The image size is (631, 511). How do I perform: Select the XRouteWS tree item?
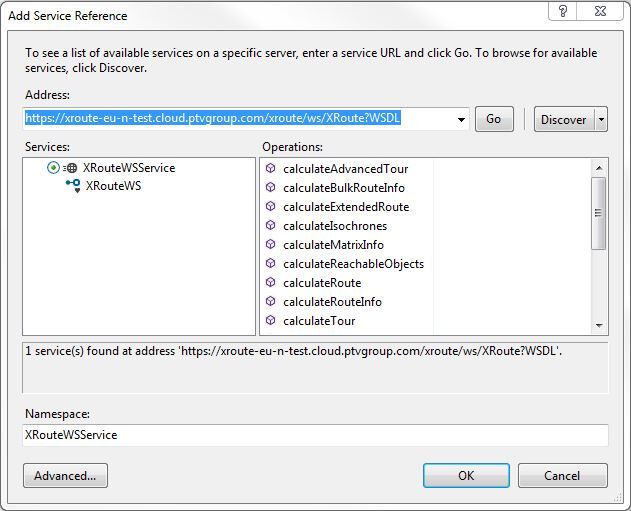pos(113,186)
